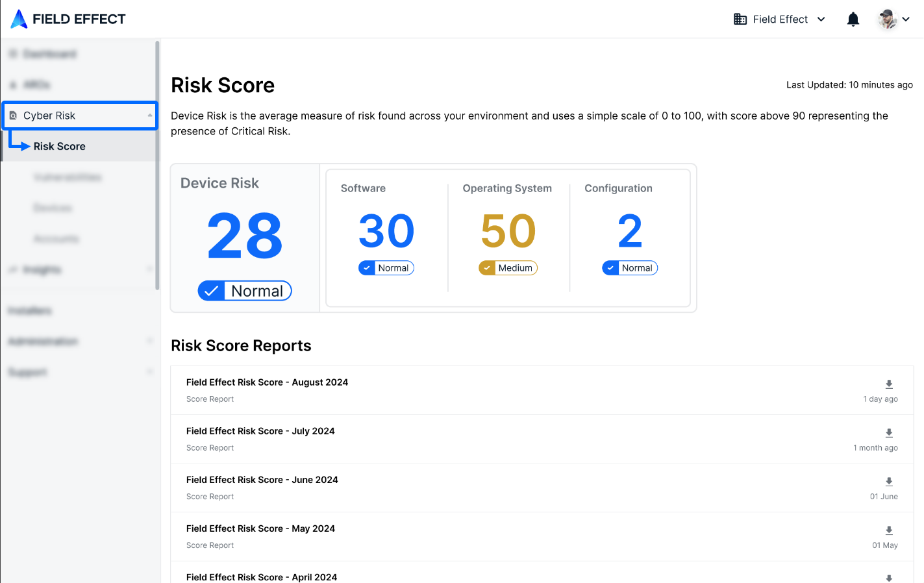Open Field Effect Risk Score - July 2024
Image resolution: width=924 pixels, height=583 pixels.
[x=260, y=431]
